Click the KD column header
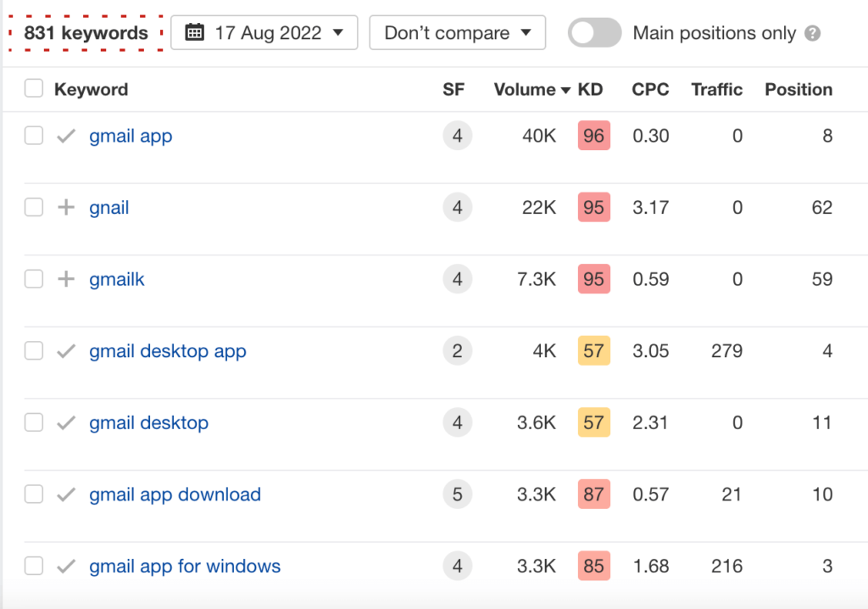This screenshot has width=868, height=609. (590, 89)
